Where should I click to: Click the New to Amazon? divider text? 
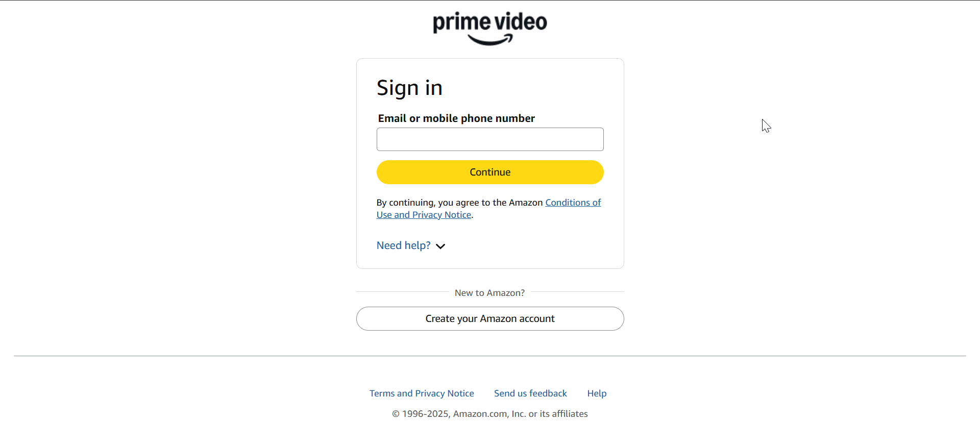pos(489,293)
